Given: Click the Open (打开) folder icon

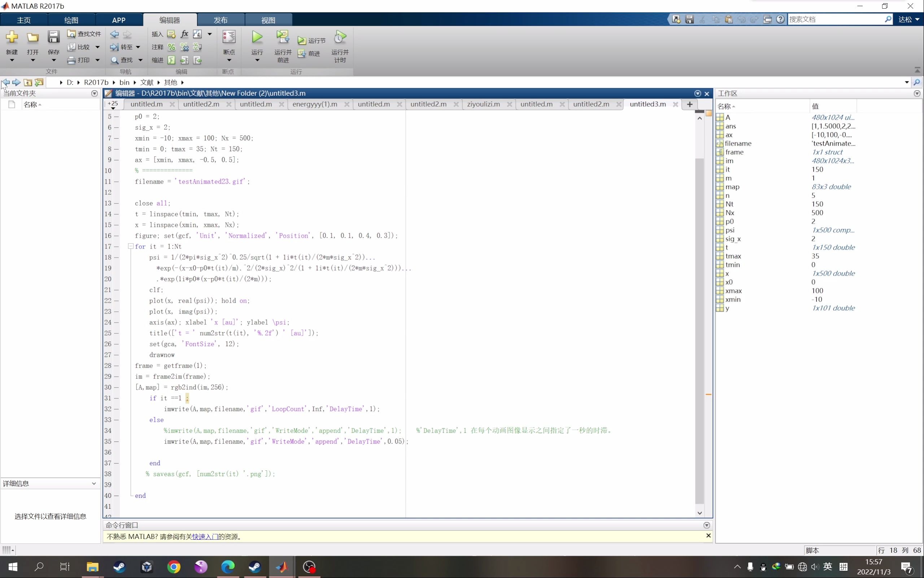Looking at the screenshot, I should (33, 37).
